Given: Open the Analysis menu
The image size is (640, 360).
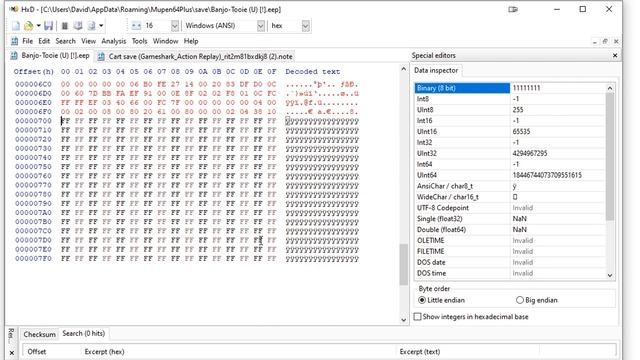Looking at the screenshot, I should click(x=113, y=41).
